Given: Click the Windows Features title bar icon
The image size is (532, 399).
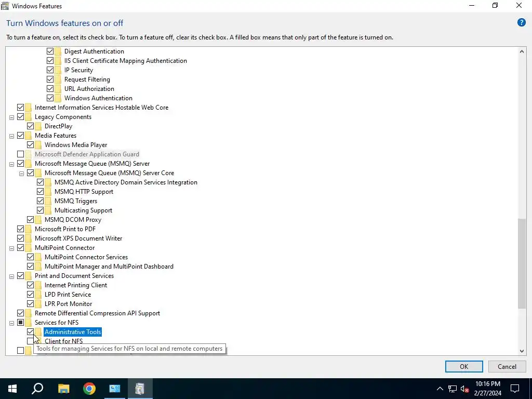Looking at the screenshot, I should 5,6.
